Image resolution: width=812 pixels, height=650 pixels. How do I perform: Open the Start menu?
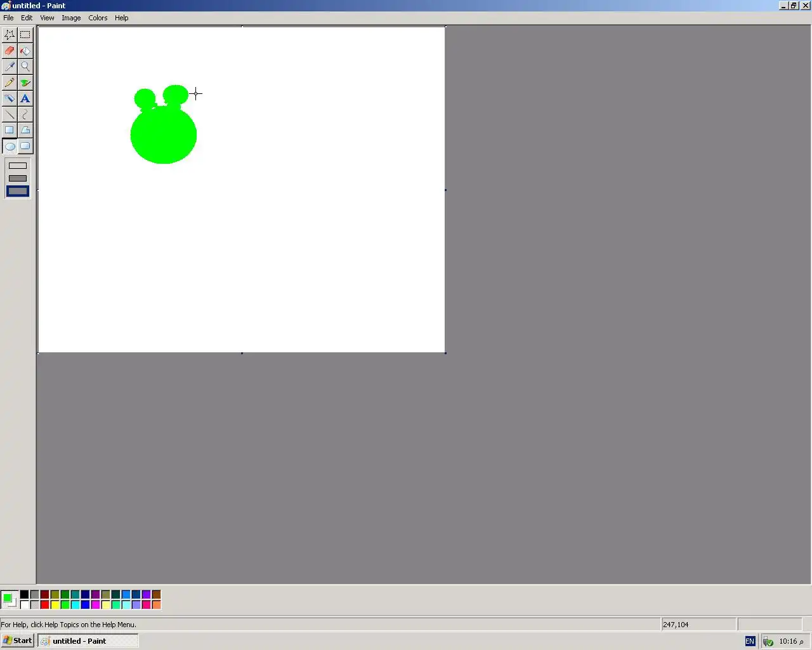click(x=18, y=640)
